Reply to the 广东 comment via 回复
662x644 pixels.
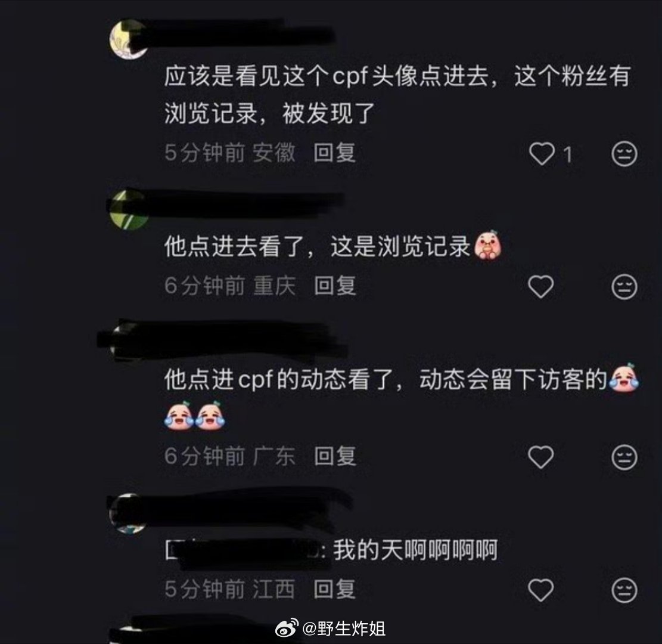tap(335, 456)
